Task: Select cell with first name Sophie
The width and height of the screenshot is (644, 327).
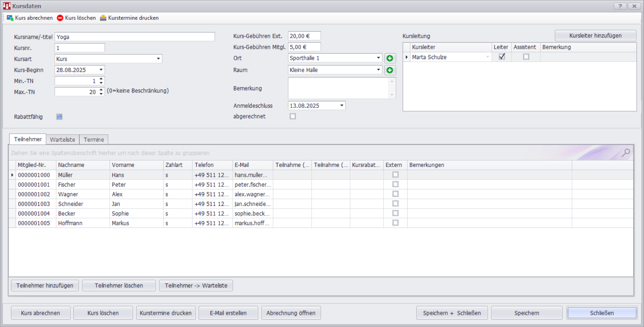Action: (137, 213)
